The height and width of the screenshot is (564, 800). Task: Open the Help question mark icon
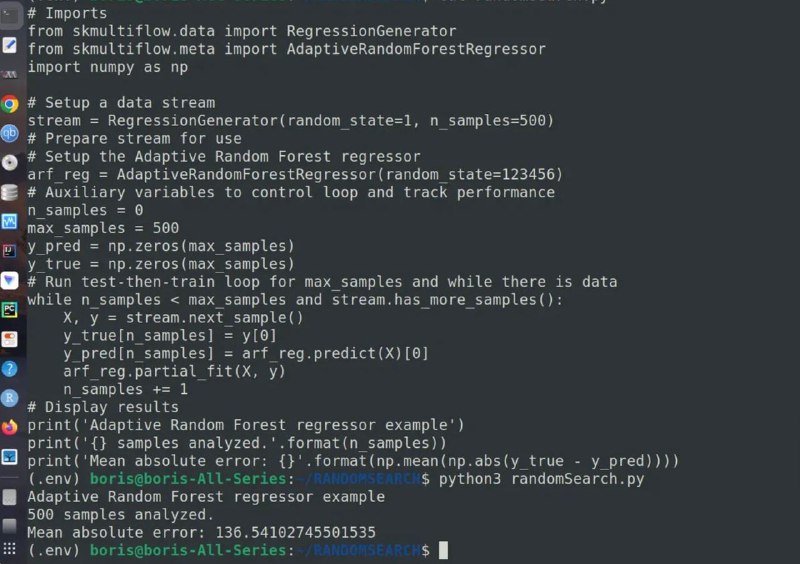10,369
